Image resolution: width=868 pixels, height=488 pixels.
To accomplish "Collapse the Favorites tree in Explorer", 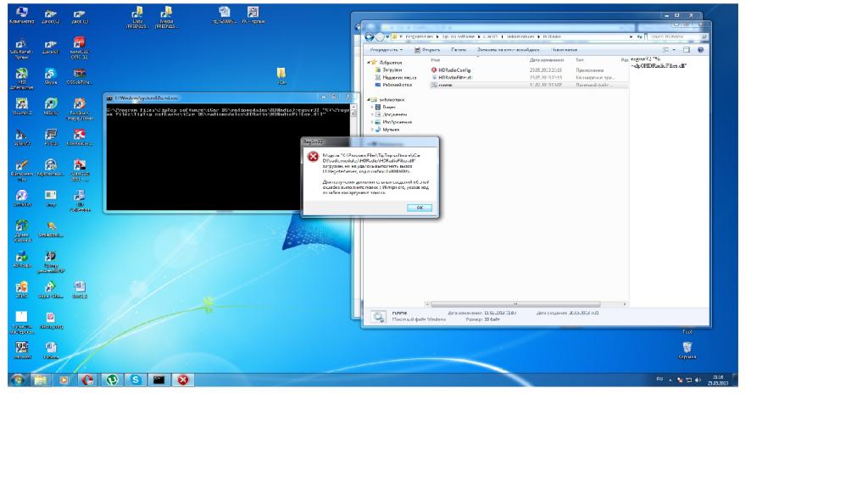I will pyautogui.click(x=369, y=62).
